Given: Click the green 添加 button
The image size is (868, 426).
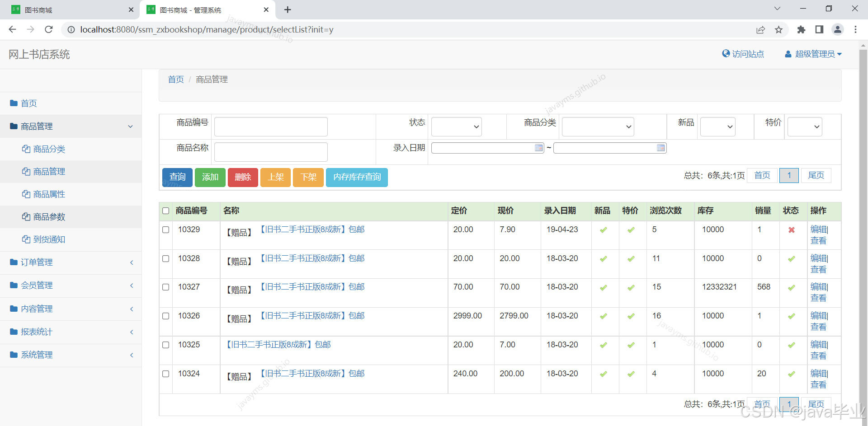Looking at the screenshot, I should pyautogui.click(x=210, y=177).
